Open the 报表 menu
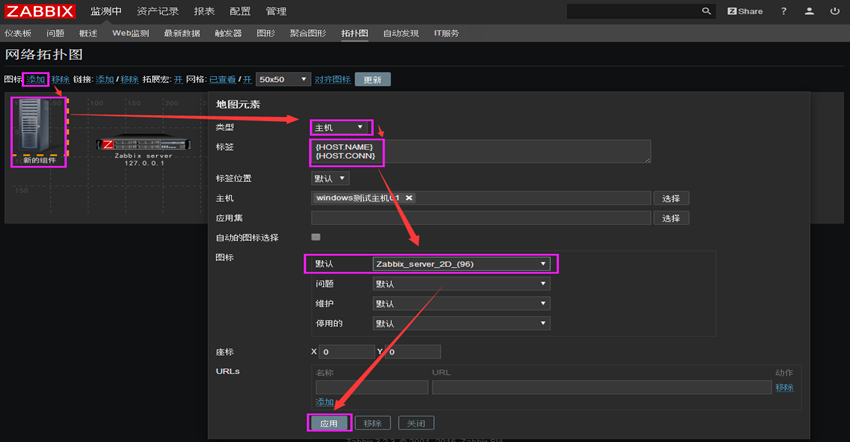Viewport: 850px width, 442px height. pos(204,11)
